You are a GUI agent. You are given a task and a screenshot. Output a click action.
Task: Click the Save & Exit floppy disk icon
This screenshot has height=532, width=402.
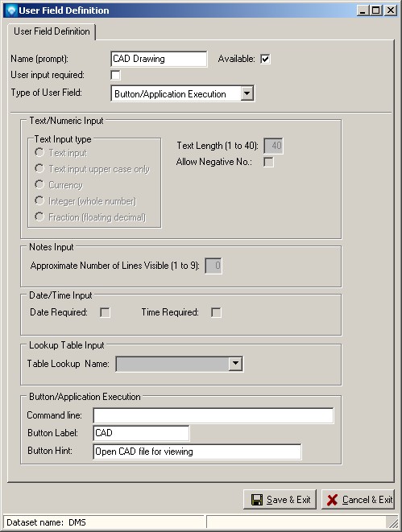(257, 500)
